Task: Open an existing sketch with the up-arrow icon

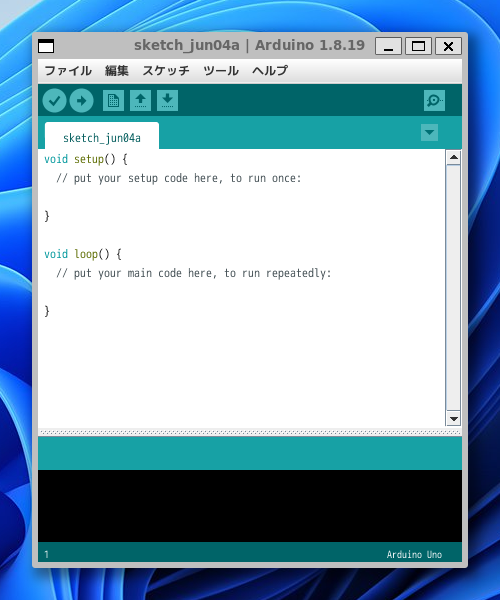Action: tap(140, 101)
